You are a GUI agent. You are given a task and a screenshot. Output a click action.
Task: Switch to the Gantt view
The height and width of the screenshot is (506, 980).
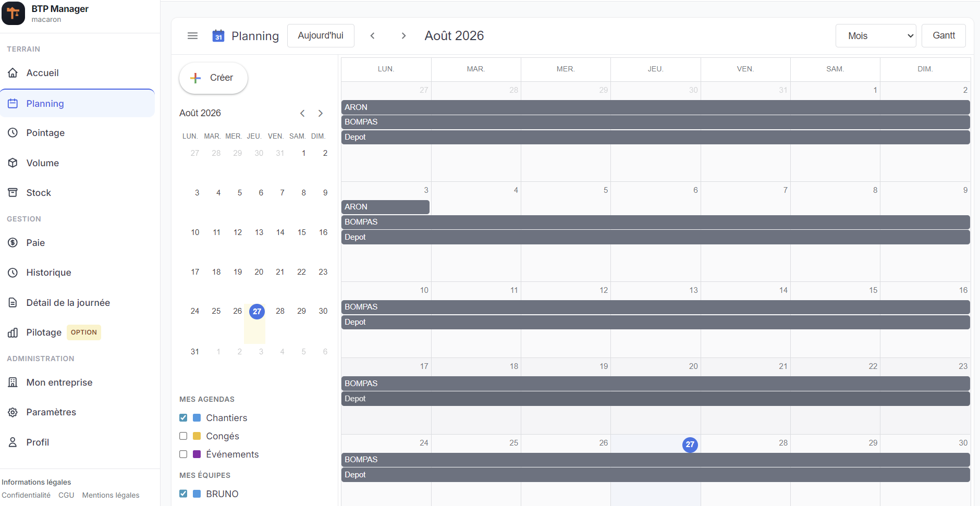[944, 36]
